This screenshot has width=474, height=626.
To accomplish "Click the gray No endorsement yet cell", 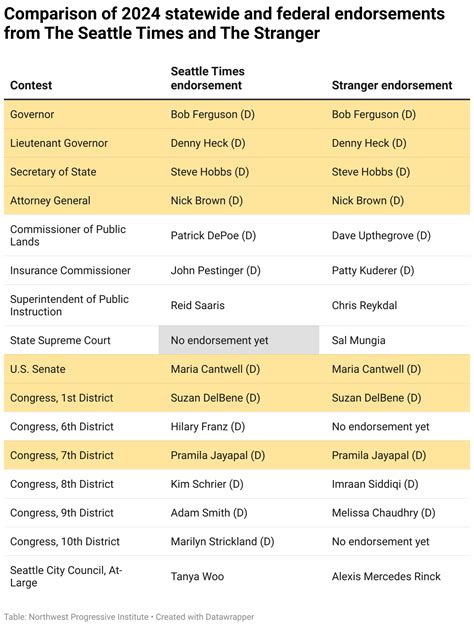I will tap(239, 340).
